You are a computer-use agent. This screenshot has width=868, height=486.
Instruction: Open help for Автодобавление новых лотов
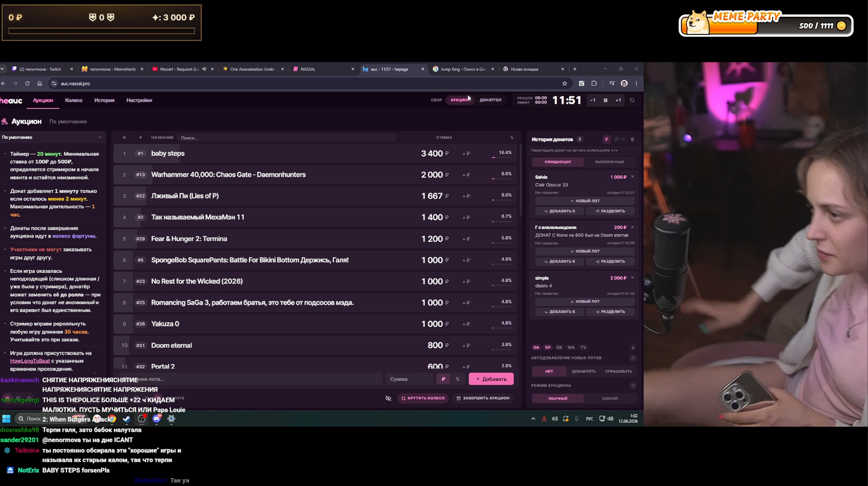tap(633, 358)
